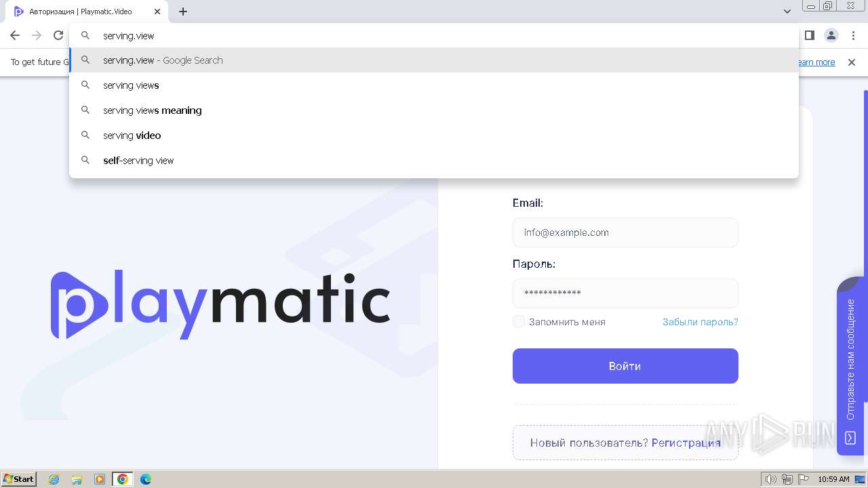Select the suggestion self-serving view

click(x=434, y=161)
